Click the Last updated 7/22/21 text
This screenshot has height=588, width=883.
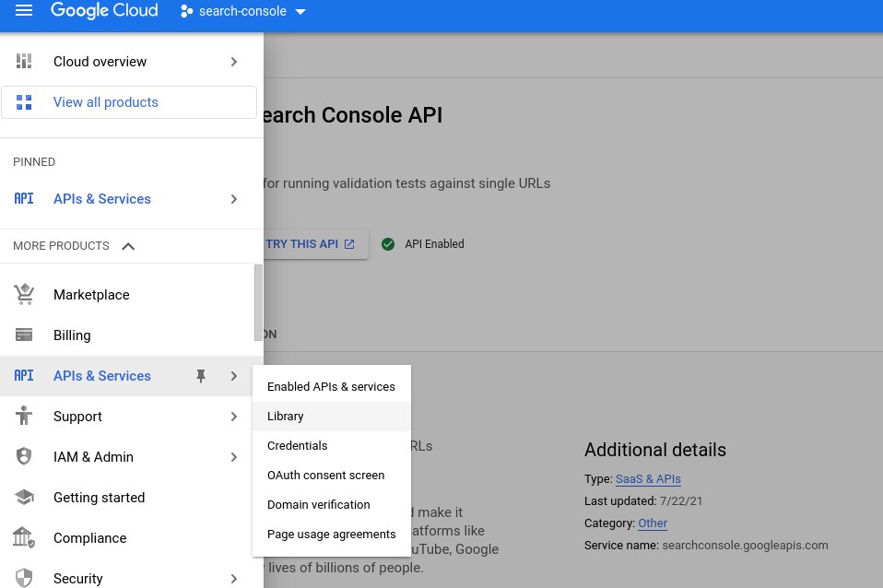(643, 500)
